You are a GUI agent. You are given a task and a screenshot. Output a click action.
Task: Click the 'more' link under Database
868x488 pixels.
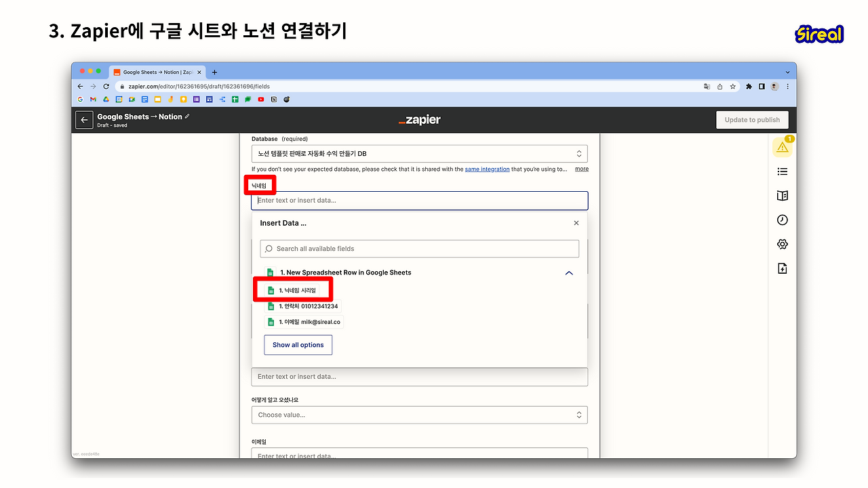tap(582, 169)
